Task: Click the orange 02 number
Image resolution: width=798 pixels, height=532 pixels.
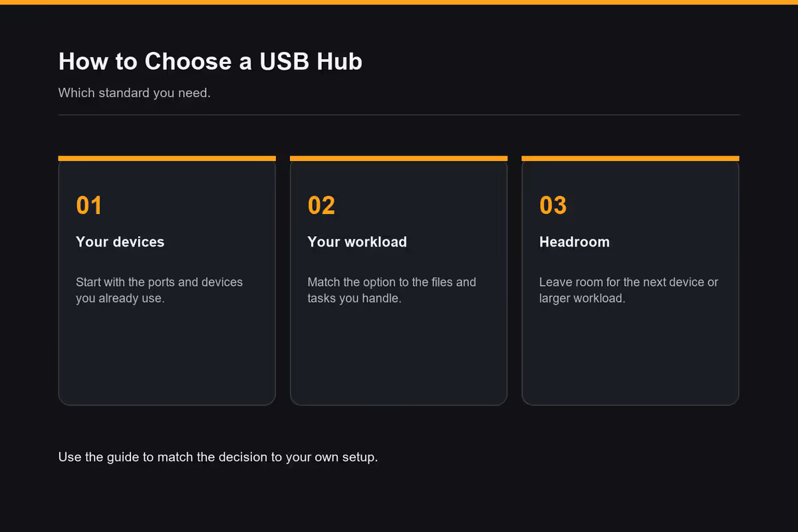Action: point(321,205)
